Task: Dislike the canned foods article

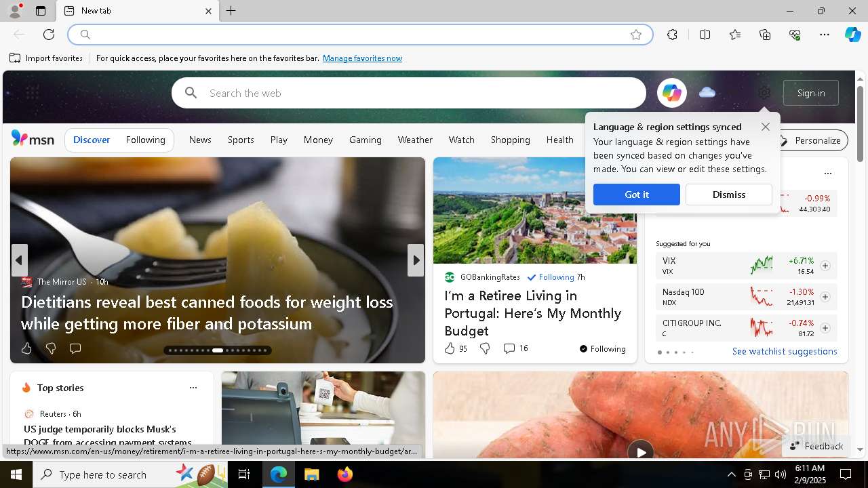Action: tap(51, 348)
